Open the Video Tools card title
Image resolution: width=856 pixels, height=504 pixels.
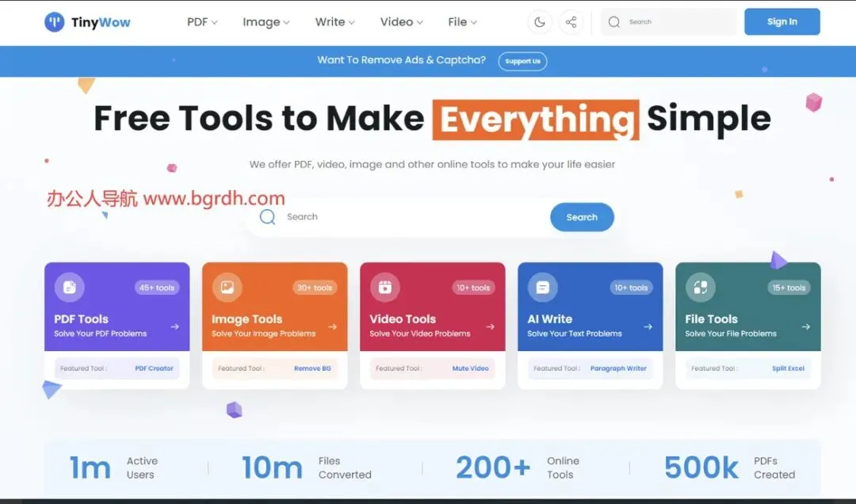(x=403, y=319)
